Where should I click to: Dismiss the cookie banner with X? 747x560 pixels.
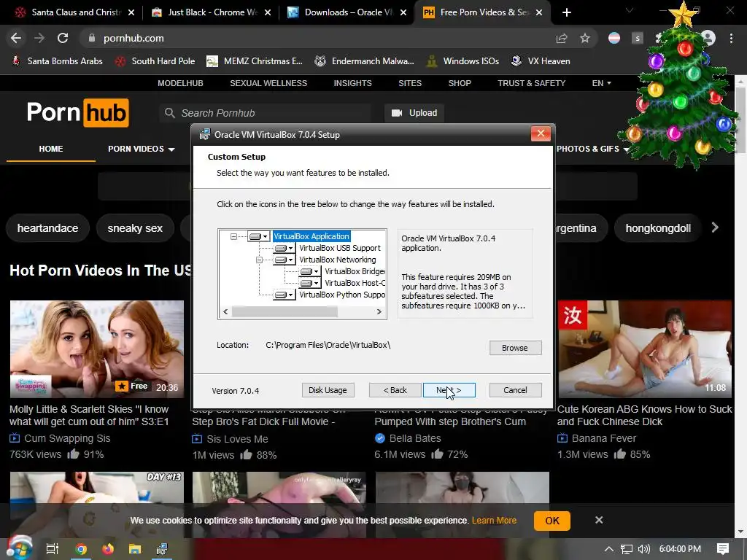pyautogui.click(x=599, y=520)
